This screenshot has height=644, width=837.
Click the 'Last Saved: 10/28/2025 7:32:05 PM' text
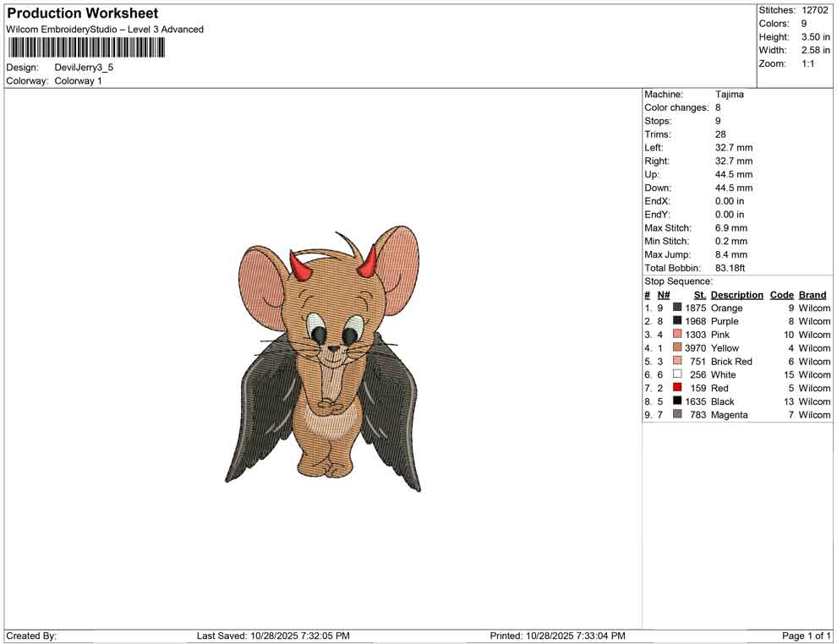pos(273,636)
